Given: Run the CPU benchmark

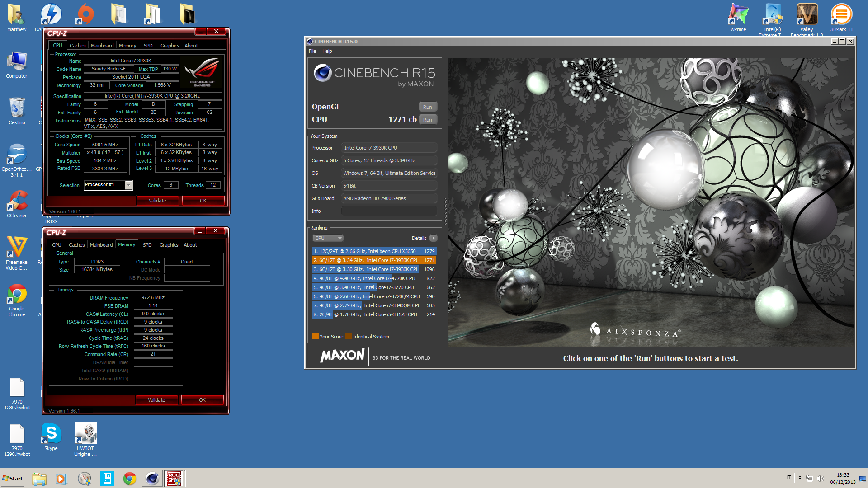Looking at the screenshot, I should point(428,120).
